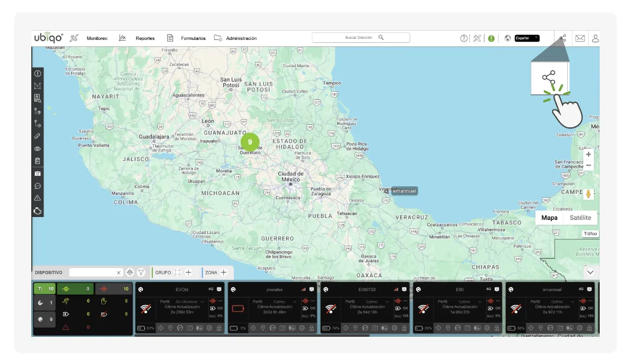Click the green alert status icon

pyautogui.click(x=491, y=38)
